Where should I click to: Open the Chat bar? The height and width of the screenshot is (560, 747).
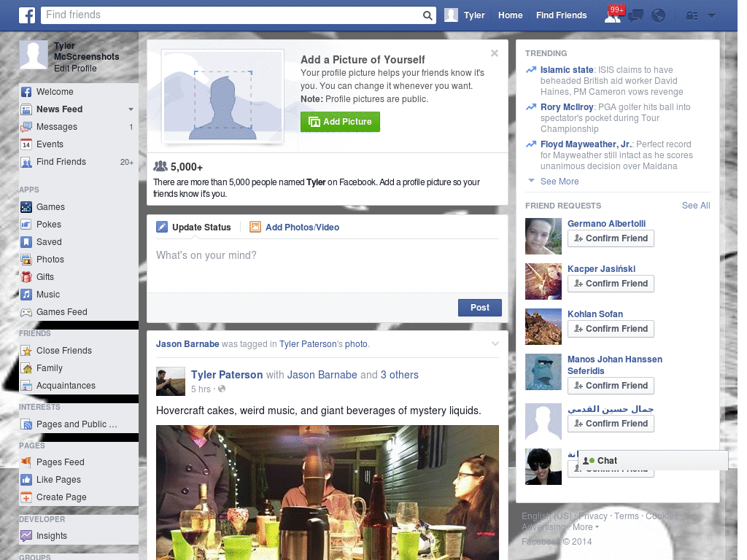pyautogui.click(x=653, y=461)
